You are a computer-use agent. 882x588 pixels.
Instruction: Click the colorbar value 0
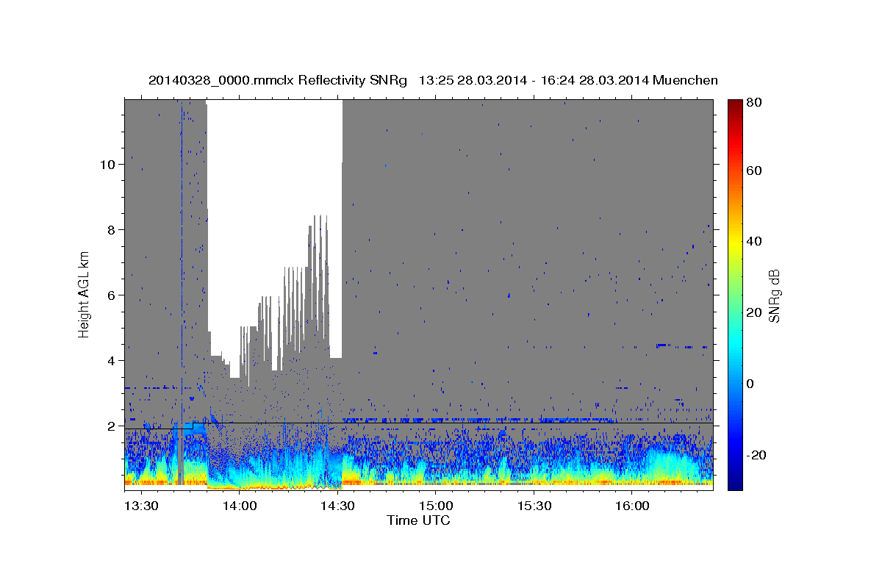(750, 384)
